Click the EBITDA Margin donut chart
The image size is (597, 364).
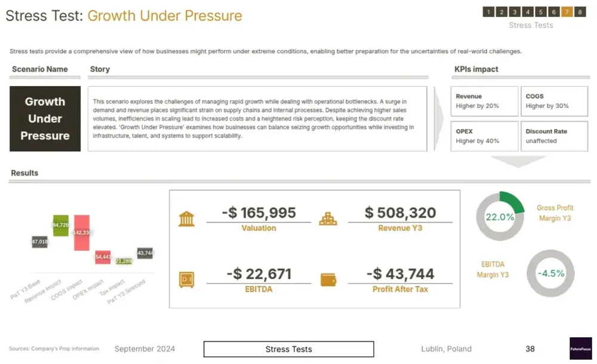pos(550,273)
